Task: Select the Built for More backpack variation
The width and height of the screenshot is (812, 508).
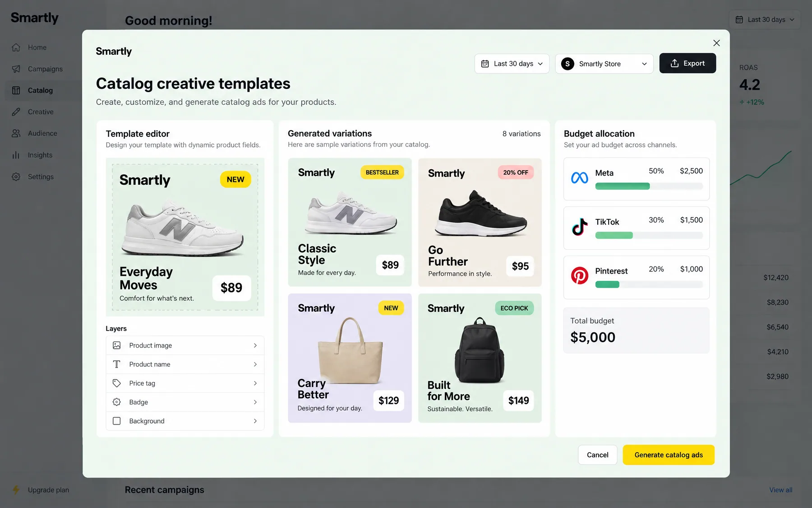Action: coord(480,358)
